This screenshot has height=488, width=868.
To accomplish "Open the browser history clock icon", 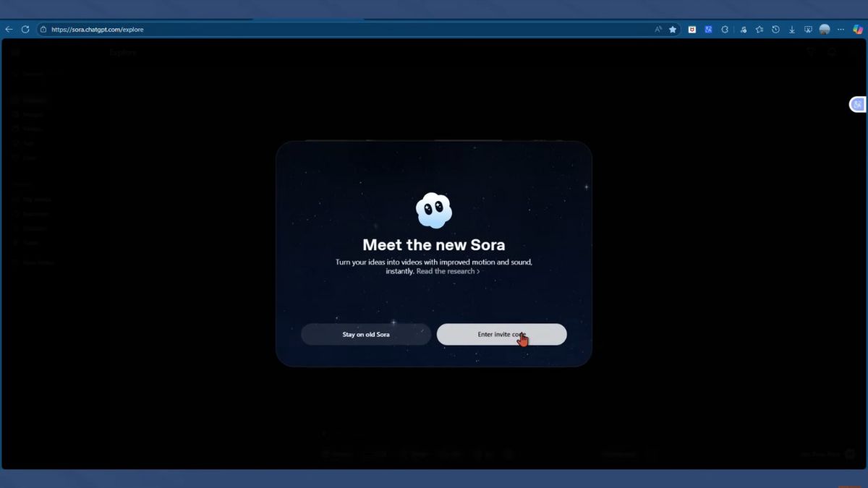I will [775, 30].
